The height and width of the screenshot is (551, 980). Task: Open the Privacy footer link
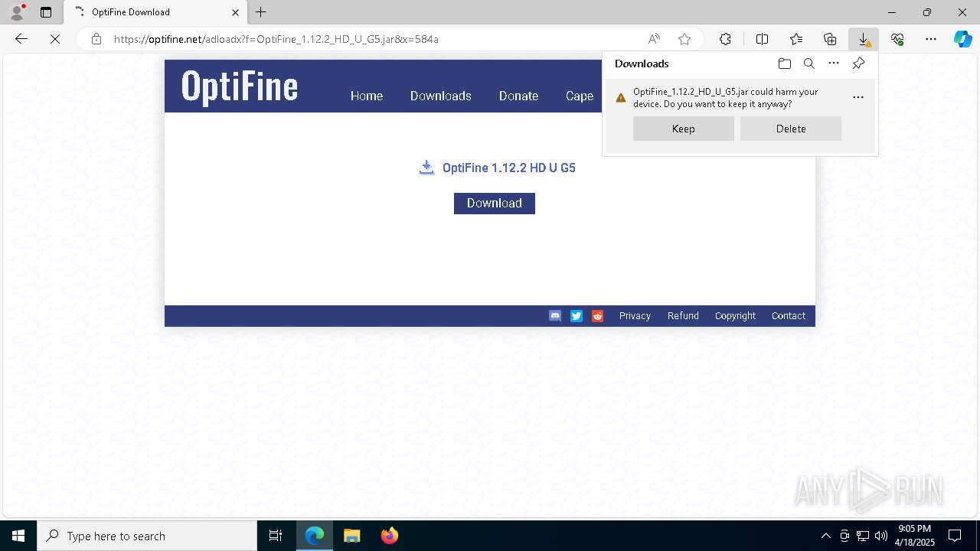tap(635, 316)
